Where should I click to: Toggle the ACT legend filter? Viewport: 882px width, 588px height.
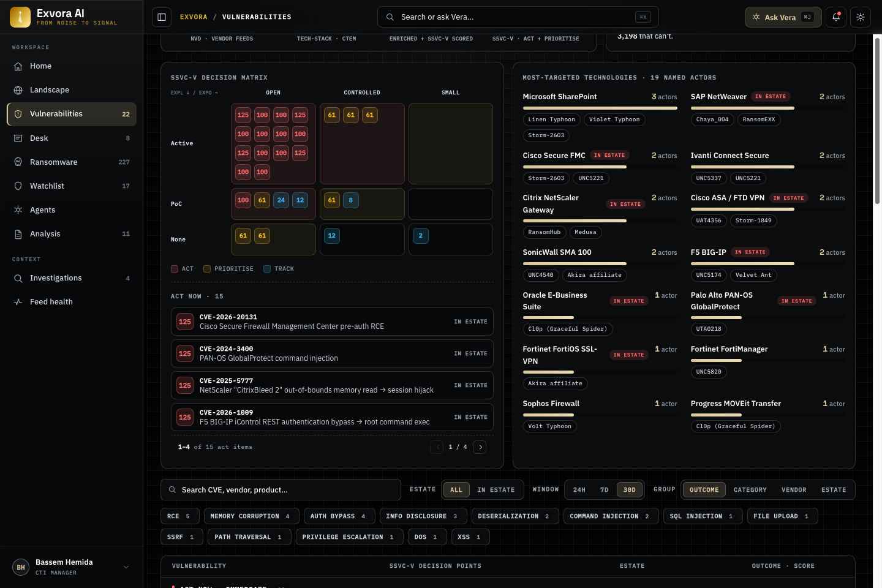coord(182,269)
